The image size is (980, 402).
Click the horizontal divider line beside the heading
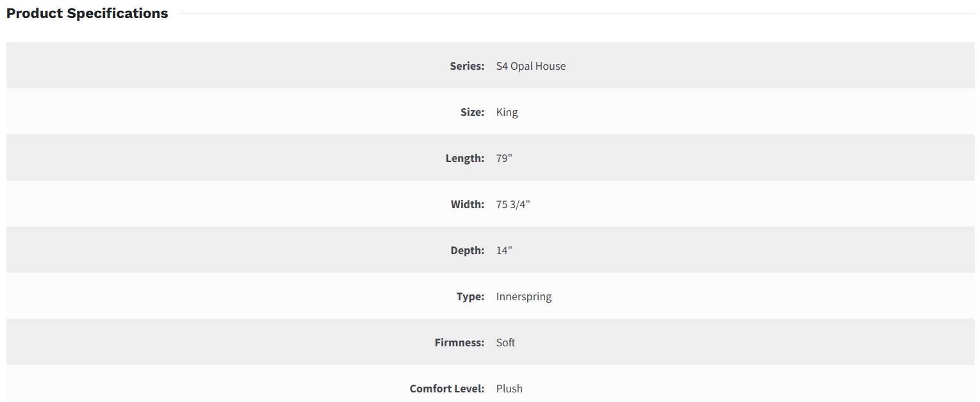pos(576,13)
